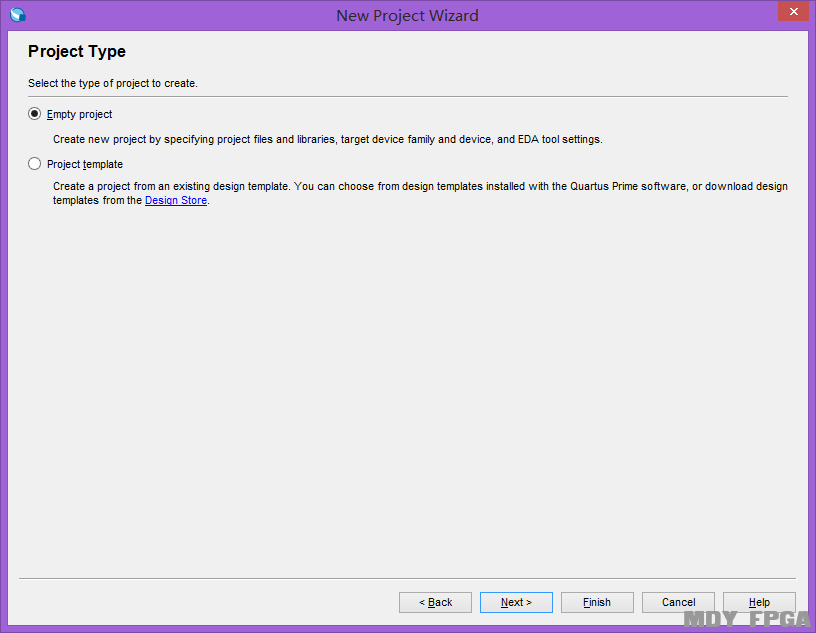Cancel the New Project Wizard
This screenshot has width=816, height=633.
[x=678, y=602]
